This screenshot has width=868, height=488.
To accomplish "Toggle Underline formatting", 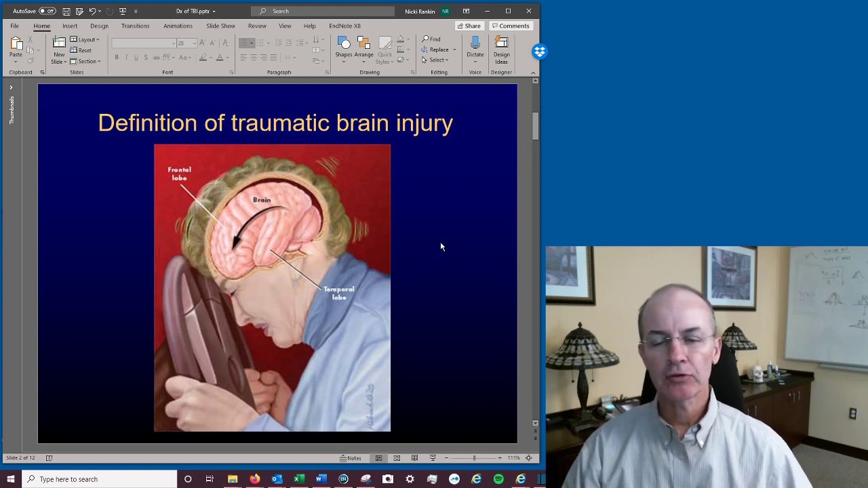I will (136, 58).
